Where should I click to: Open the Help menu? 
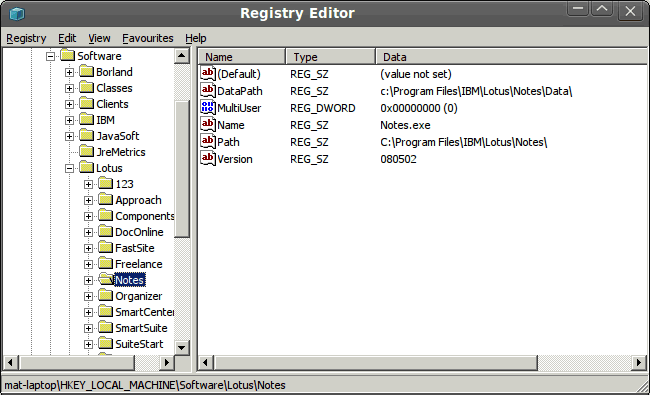(x=196, y=38)
